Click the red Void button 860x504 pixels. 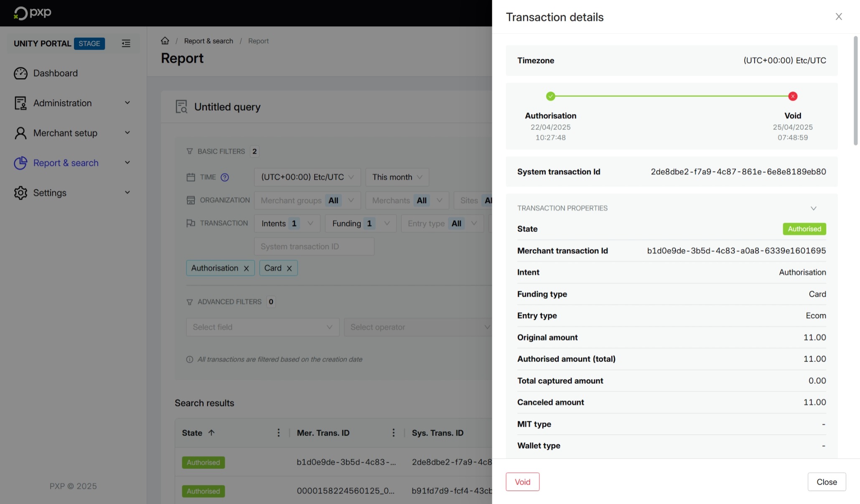[x=522, y=482]
